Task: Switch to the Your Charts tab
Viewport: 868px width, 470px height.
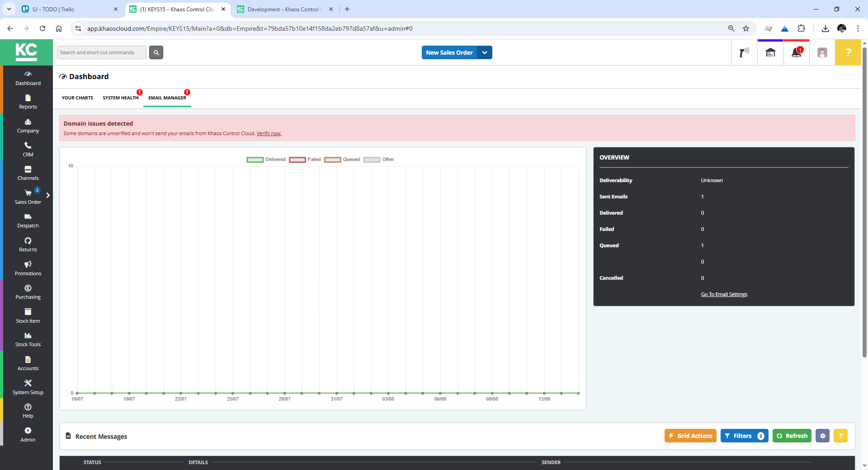Action: 77,98
